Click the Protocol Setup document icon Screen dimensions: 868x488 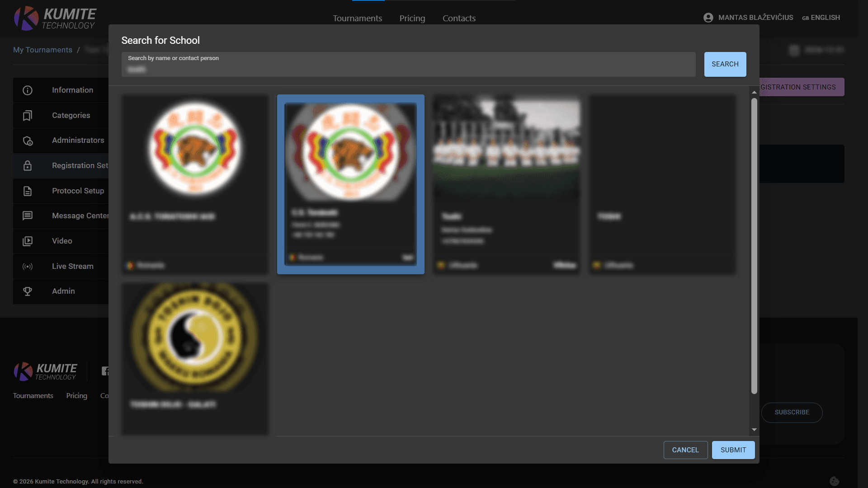pos(28,191)
